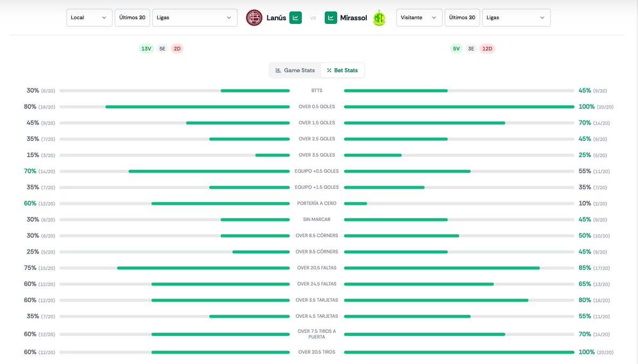Click the 13V wins badge for Lanús
Image resolution: width=638 pixels, height=364 pixels.
tap(146, 48)
